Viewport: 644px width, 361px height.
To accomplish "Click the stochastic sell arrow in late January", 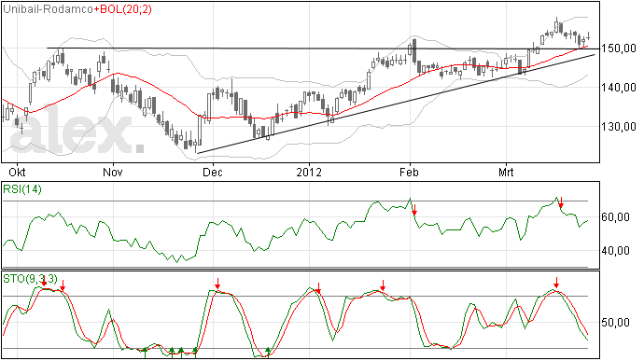I will (x=383, y=285).
